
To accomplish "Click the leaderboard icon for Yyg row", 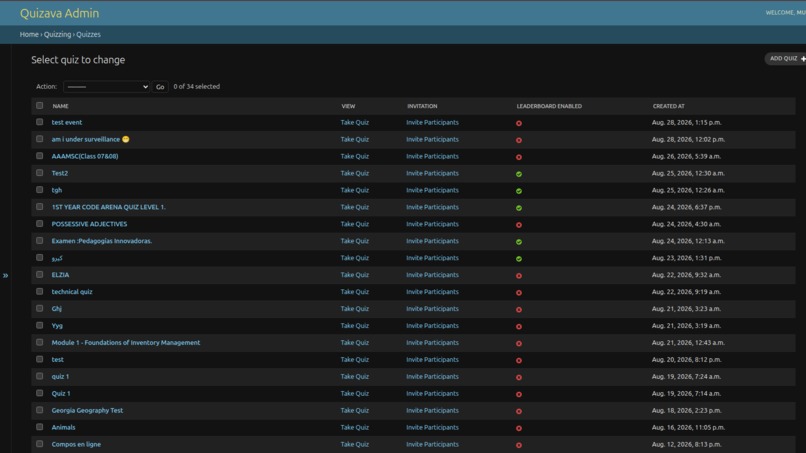I will [519, 327].
